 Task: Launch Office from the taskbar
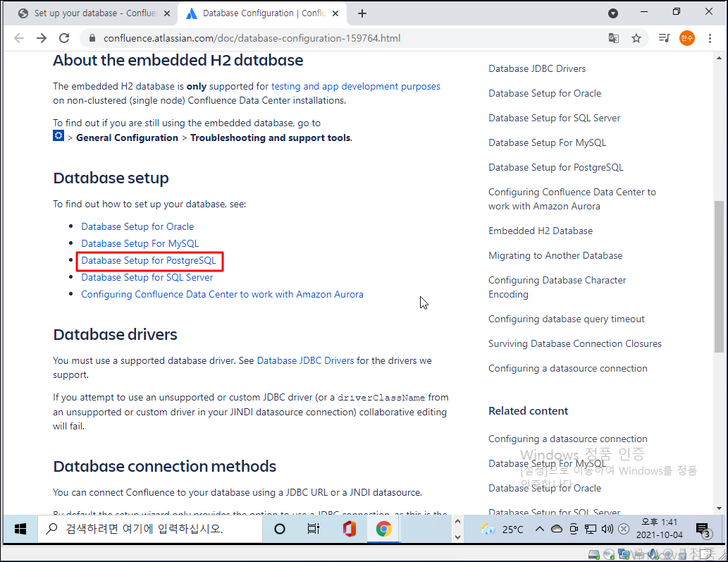[x=349, y=529]
